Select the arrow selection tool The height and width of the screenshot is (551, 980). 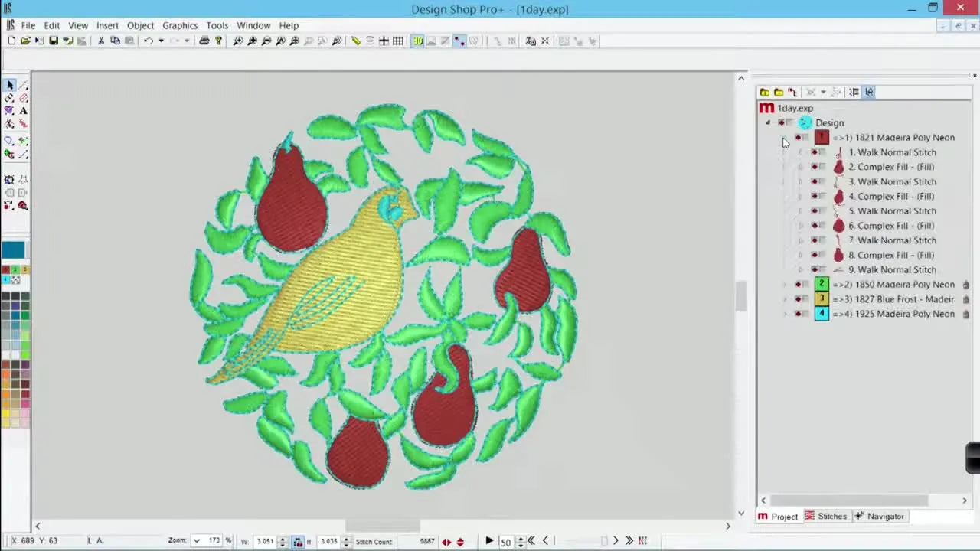coord(10,84)
